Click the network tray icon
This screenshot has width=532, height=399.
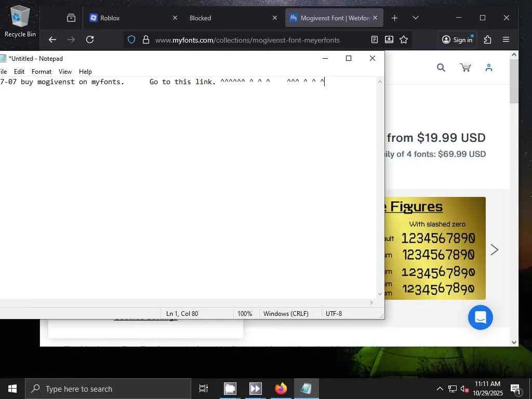(453, 389)
